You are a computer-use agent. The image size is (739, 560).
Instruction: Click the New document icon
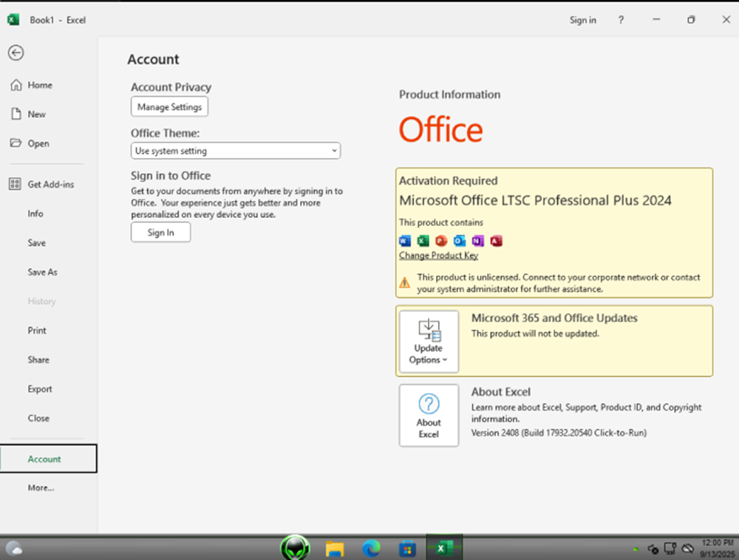(16, 115)
